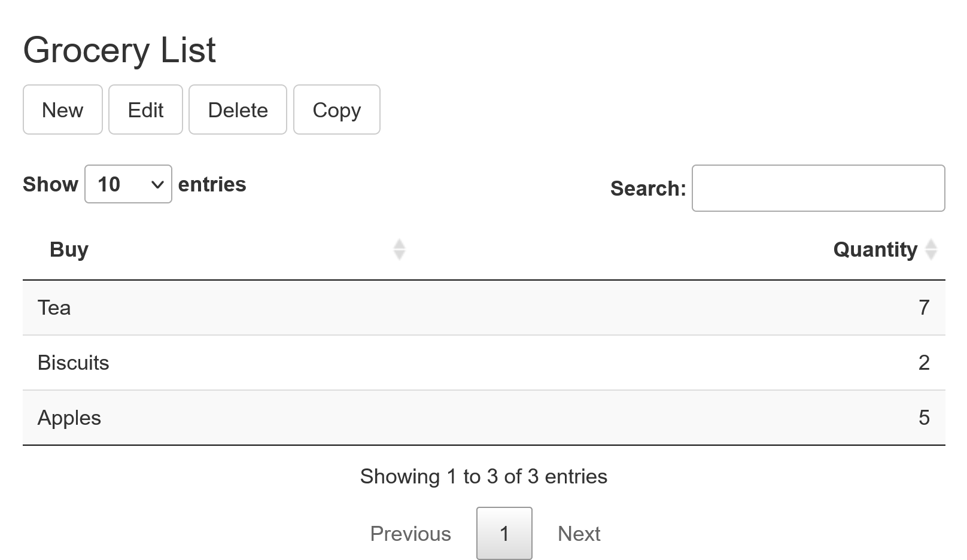
Task: Go to the Previous page
Action: (410, 533)
